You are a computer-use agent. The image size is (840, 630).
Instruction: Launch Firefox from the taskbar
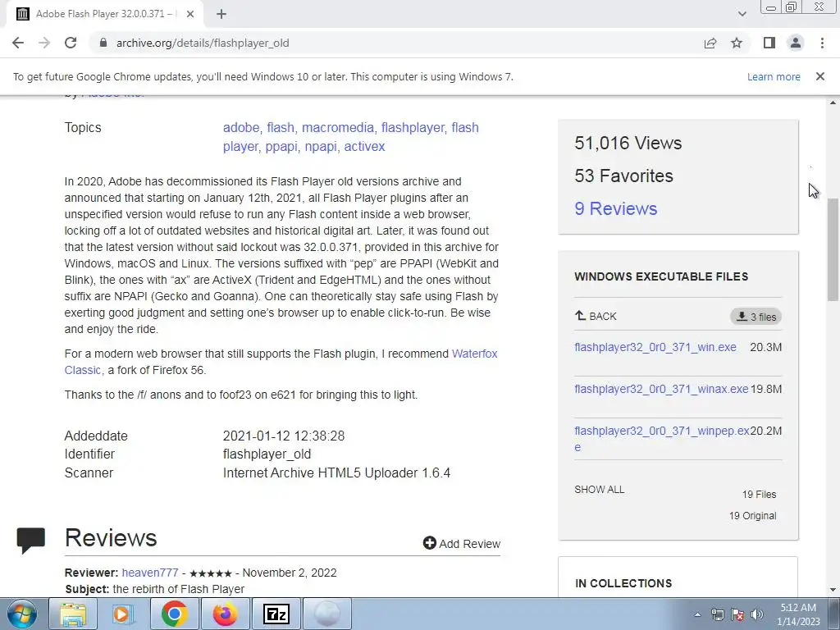pyautogui.click(x=225, y=614)
